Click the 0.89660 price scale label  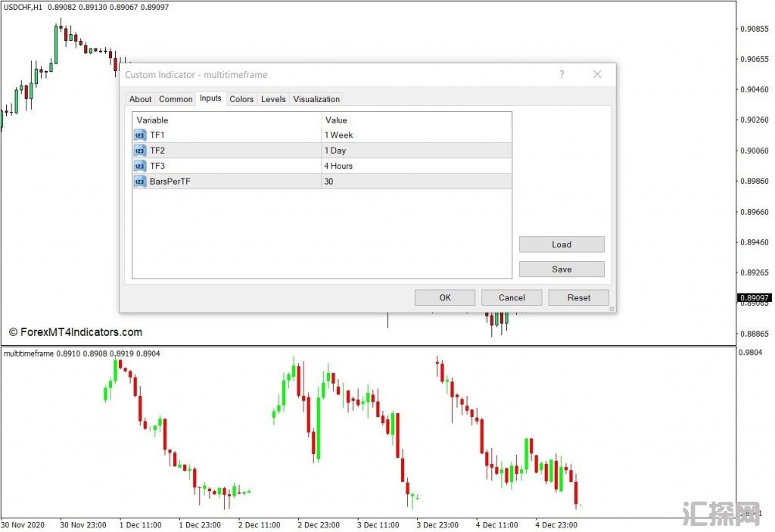pyautogui.click(x=755, y=212)
